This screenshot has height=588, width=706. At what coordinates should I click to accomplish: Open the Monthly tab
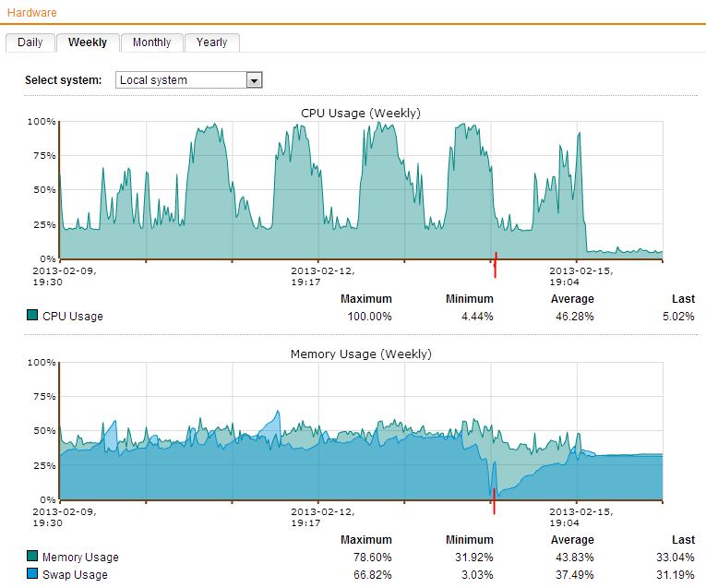click(x=151, y=42)
